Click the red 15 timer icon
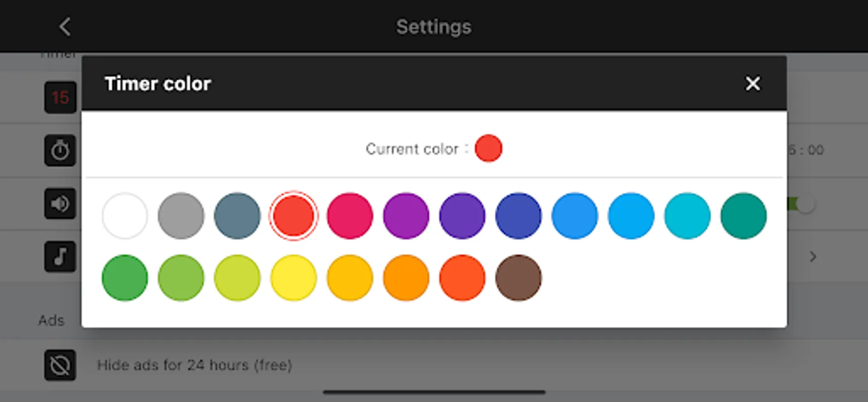 coord(60,97)
